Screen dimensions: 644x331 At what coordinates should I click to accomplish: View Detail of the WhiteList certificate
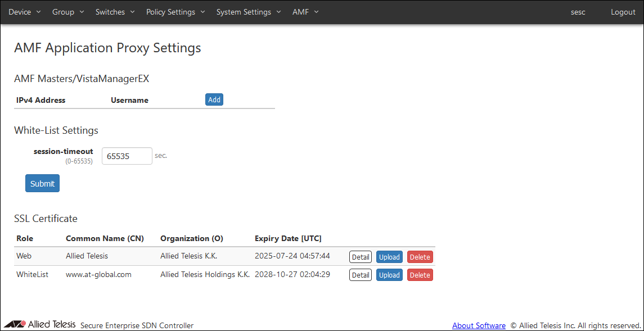[361, 275]
